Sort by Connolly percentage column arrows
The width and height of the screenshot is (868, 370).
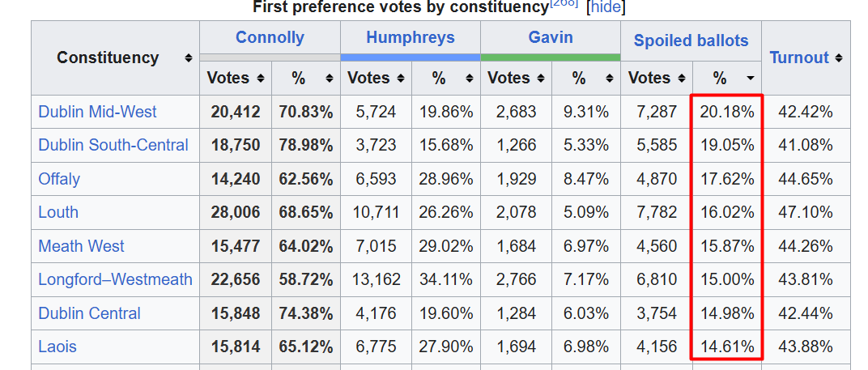click(330, 79)
